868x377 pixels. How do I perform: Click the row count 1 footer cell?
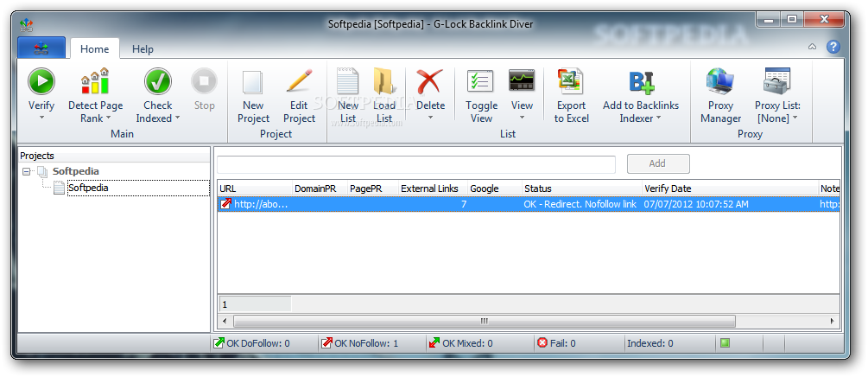click(x=255, y=304)
